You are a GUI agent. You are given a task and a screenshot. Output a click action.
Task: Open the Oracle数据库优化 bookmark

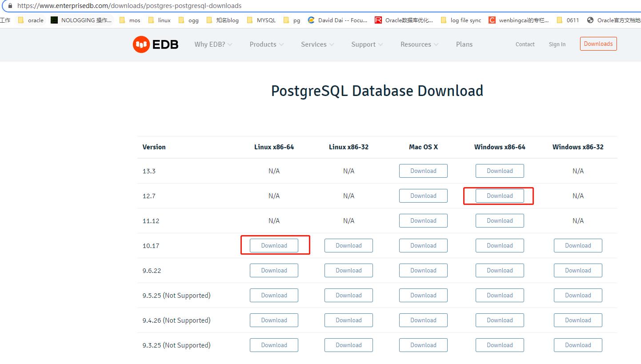(404, 20)
